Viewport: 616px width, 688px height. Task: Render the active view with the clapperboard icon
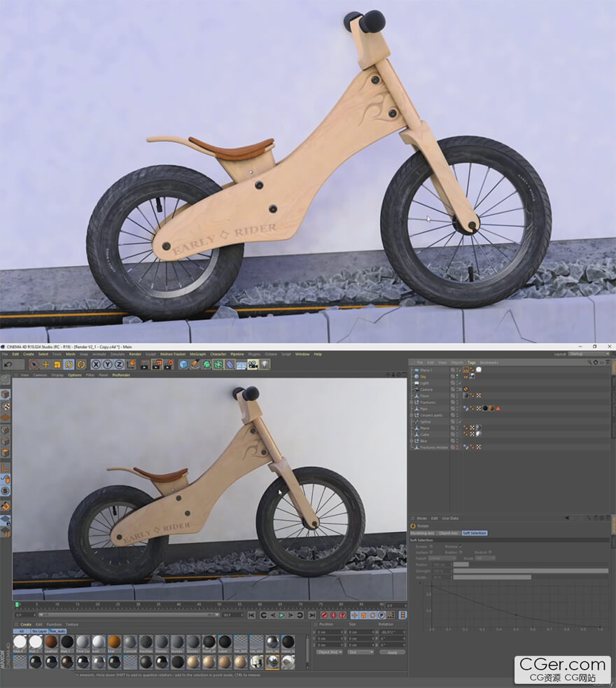coord(145,365)
